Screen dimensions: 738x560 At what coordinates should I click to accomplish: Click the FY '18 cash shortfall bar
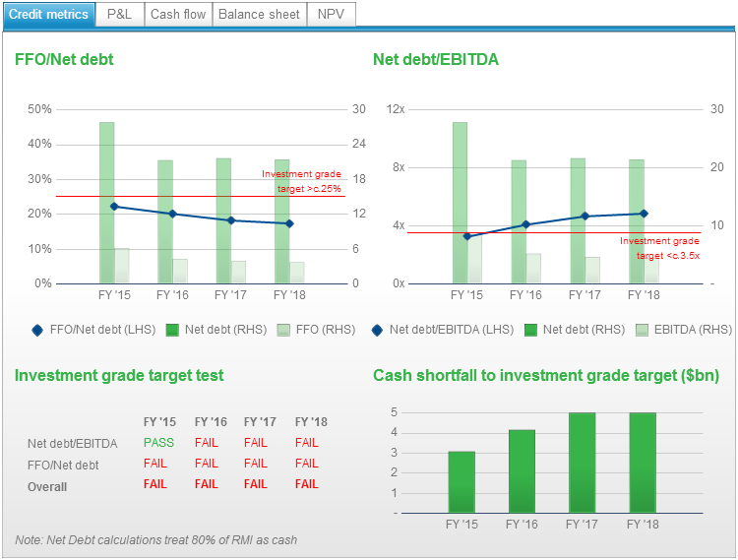tap(643, 464)
